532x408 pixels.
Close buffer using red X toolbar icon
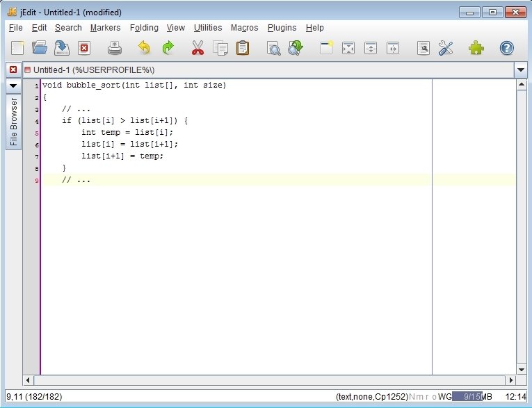coord(84,48)
